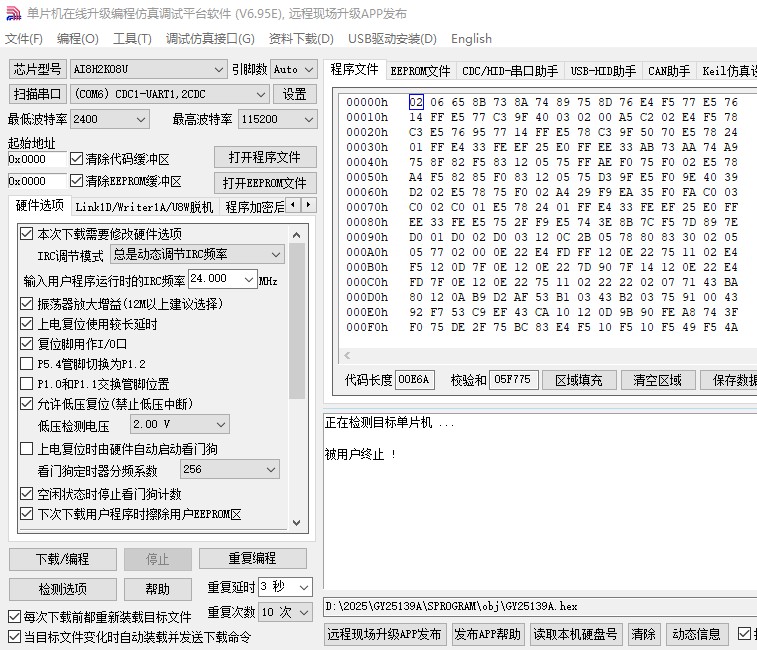Toggle 下次下载用户程序时擦除用户EEPROM区
Screen dimensions: 757x650
(x=27, y=514)
